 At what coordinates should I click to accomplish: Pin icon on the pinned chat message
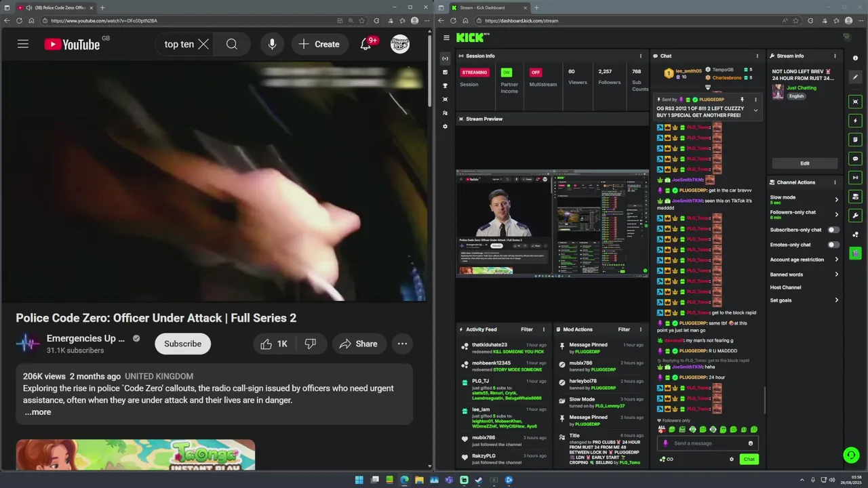tap(742, 100)
